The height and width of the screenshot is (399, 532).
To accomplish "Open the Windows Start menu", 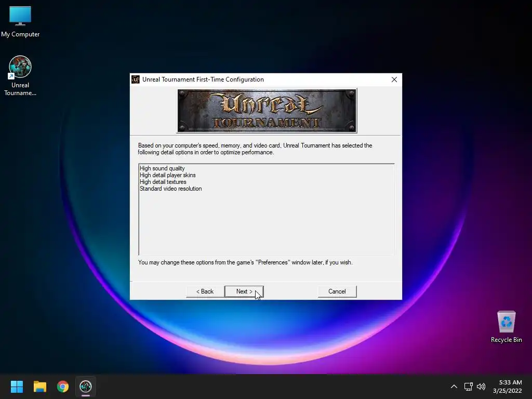I will [x=17, y=387].
